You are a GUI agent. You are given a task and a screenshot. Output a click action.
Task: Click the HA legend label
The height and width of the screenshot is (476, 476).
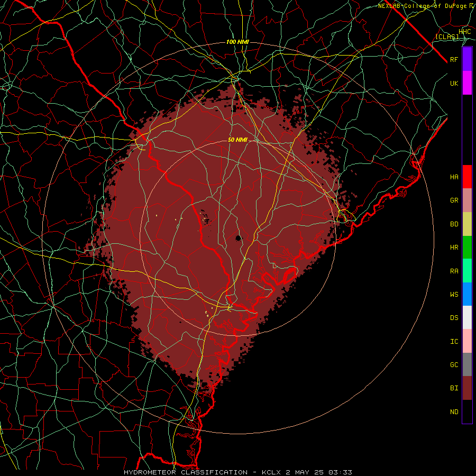[454, 177]
